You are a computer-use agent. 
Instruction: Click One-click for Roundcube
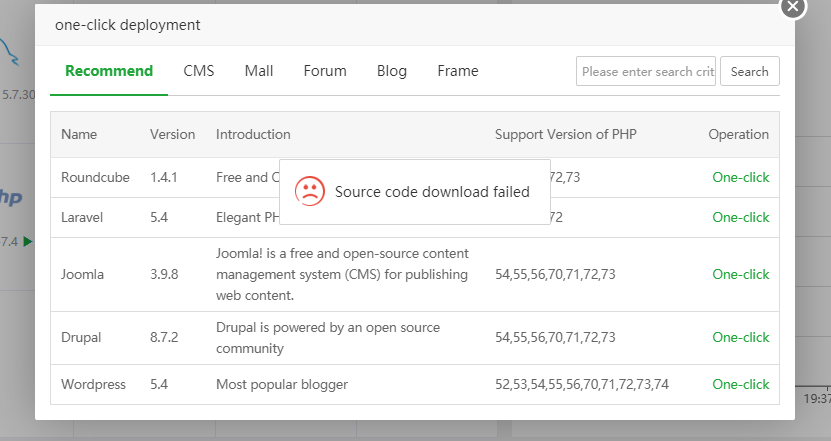tap(741, 177)
